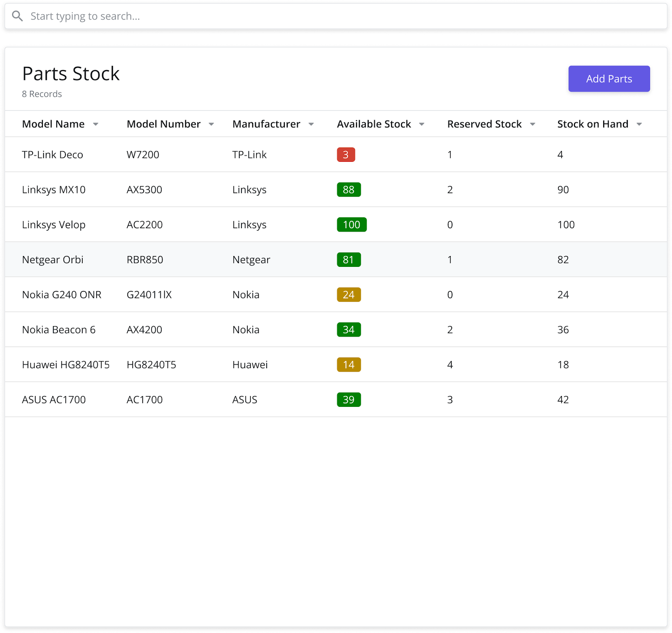Click the search magnifier icon
The height and width of the screenshot is (633, 672).
coord(17,16)
